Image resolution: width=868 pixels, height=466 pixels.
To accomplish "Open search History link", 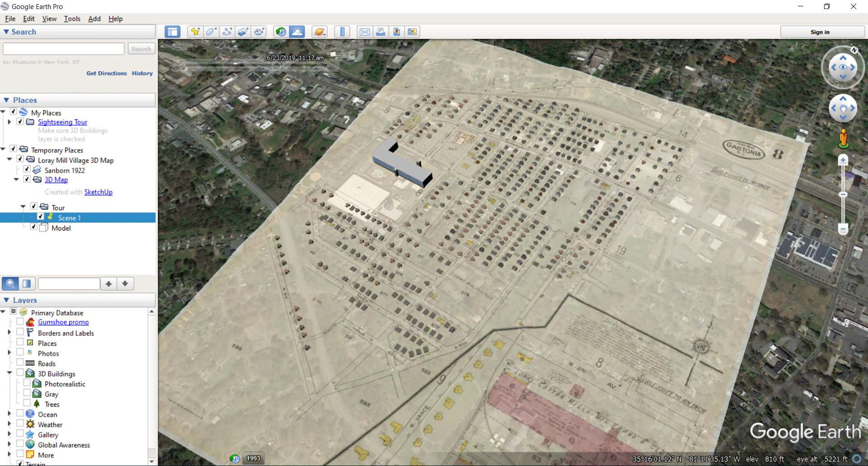I will pyautogui.click(x=142, y=73).
